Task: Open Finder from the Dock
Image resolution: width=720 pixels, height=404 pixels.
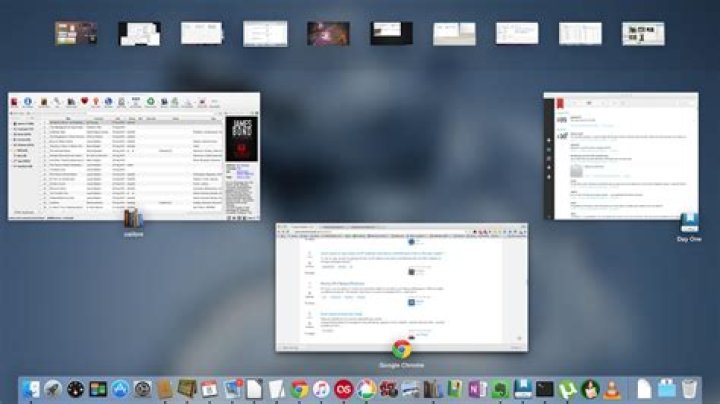Action: tap(31, 389)
